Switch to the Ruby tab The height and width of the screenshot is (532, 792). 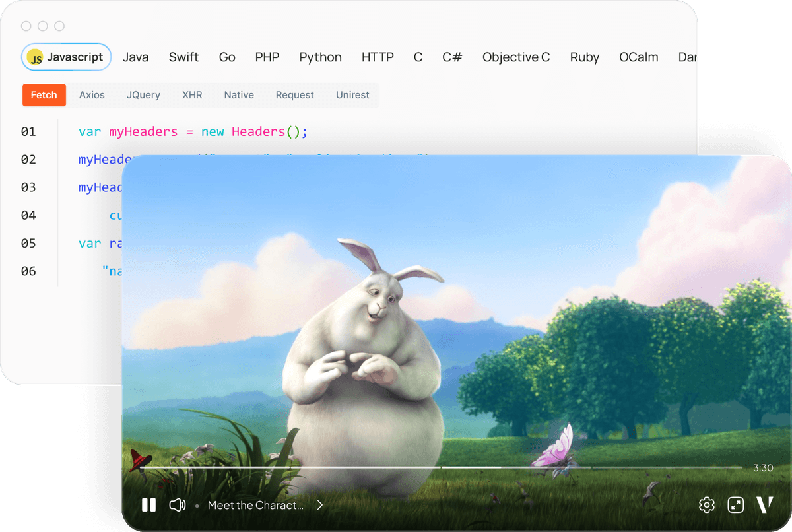click(x=585, y=57)
